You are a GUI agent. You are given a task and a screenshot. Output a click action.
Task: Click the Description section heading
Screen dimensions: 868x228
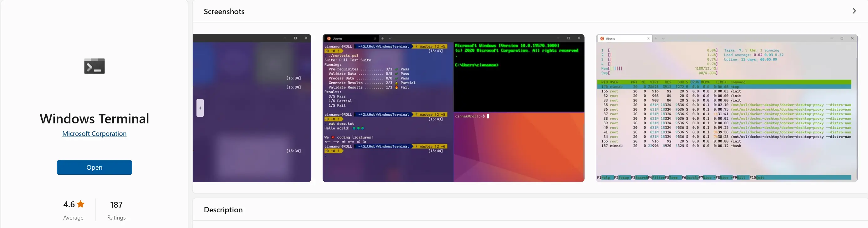pos(223,210)
